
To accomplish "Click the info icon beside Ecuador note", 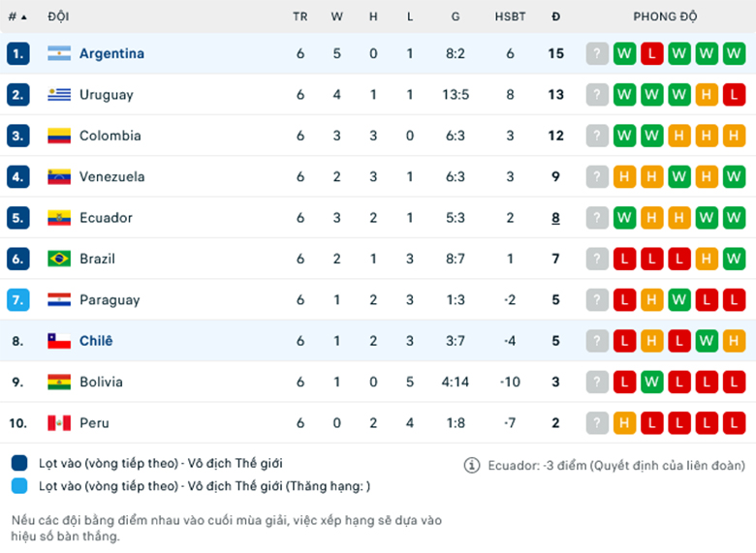I will [472, 465].
